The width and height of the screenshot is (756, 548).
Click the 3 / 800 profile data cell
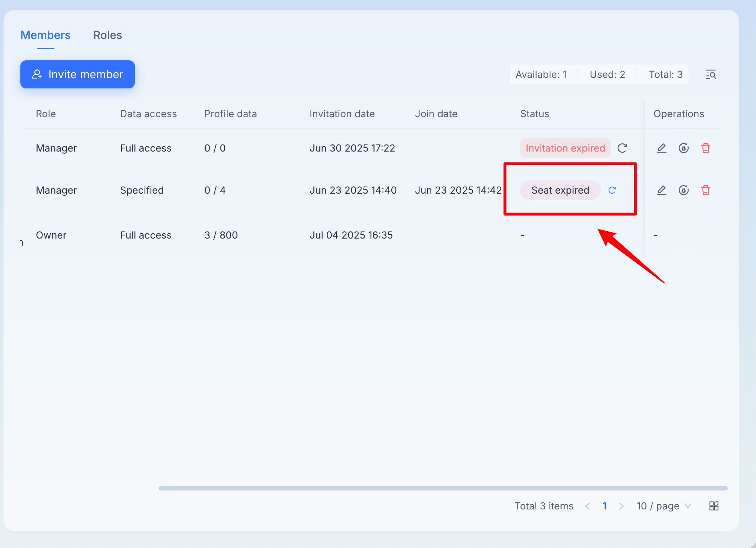[x=221, y=235]
